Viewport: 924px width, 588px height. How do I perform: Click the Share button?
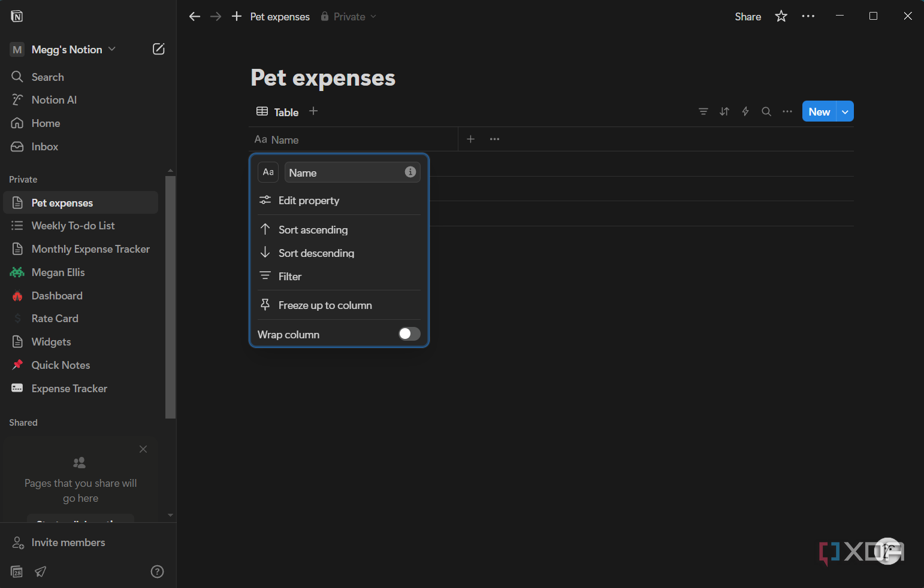(x=748, y=17)
